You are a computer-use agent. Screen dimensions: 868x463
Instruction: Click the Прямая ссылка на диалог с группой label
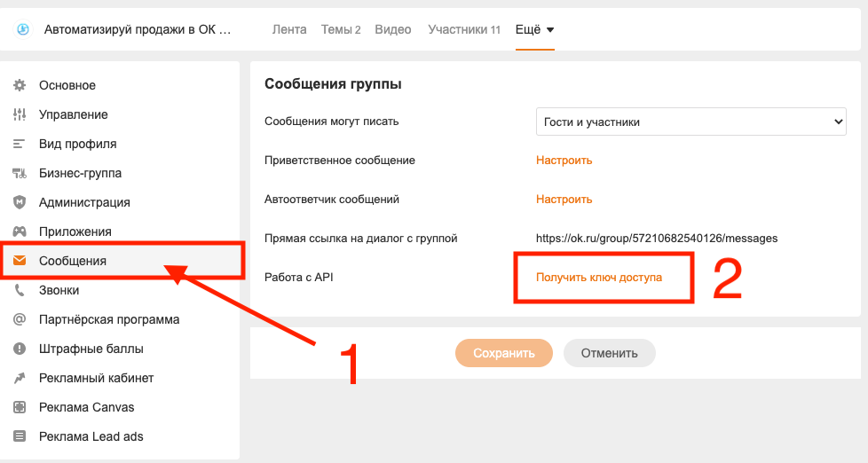(361, 239)
